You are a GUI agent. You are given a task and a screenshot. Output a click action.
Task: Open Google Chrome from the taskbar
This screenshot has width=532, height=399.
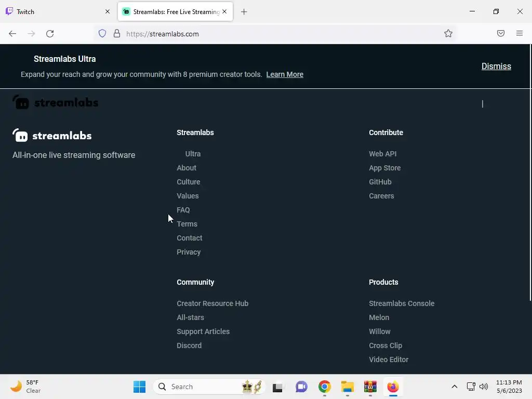pyautogui.click(x=324, y=387)
